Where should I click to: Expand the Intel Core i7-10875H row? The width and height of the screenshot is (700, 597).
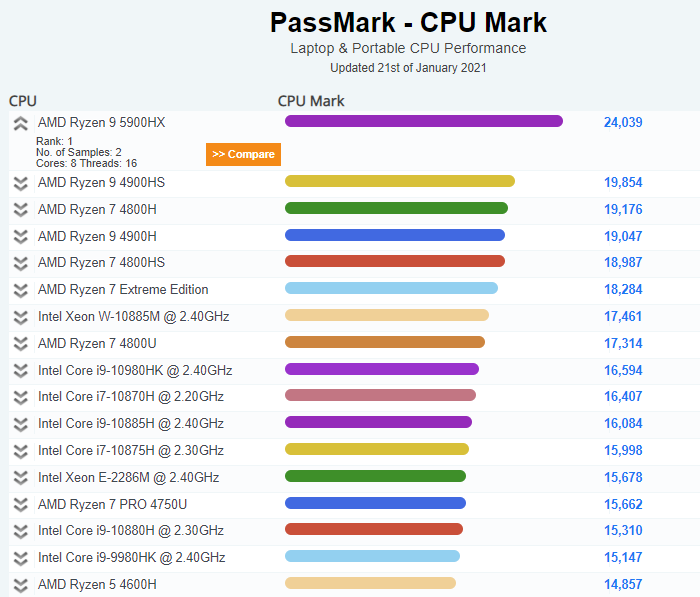point(21,451)
